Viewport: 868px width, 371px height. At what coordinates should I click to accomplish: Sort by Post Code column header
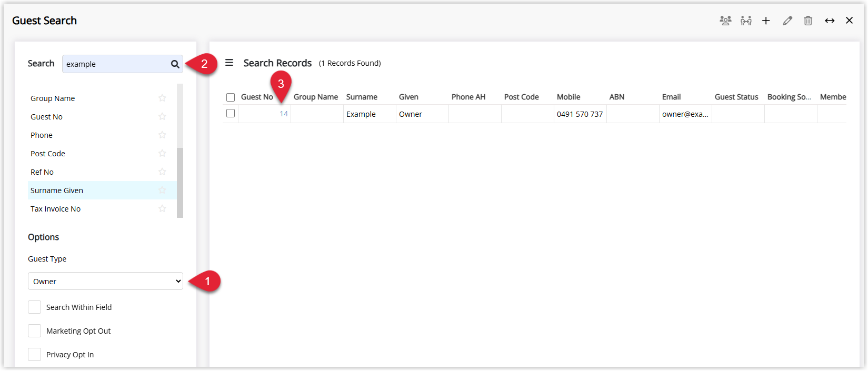coord(522,97)
